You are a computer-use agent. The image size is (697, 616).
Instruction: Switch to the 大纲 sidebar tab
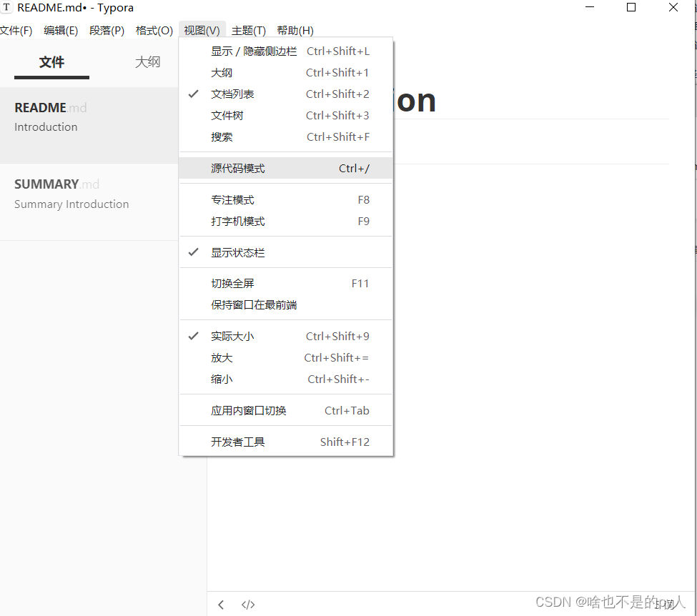(x=147, y=62)
